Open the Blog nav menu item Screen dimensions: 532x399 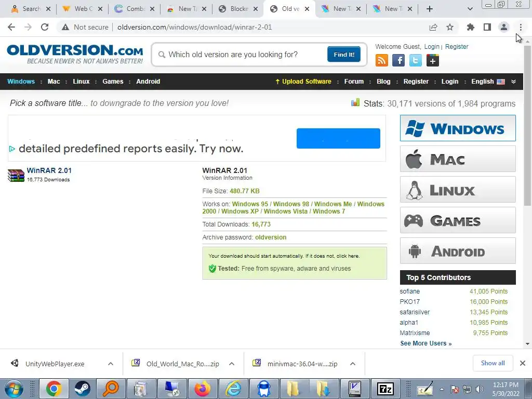[x=383, y=82]
